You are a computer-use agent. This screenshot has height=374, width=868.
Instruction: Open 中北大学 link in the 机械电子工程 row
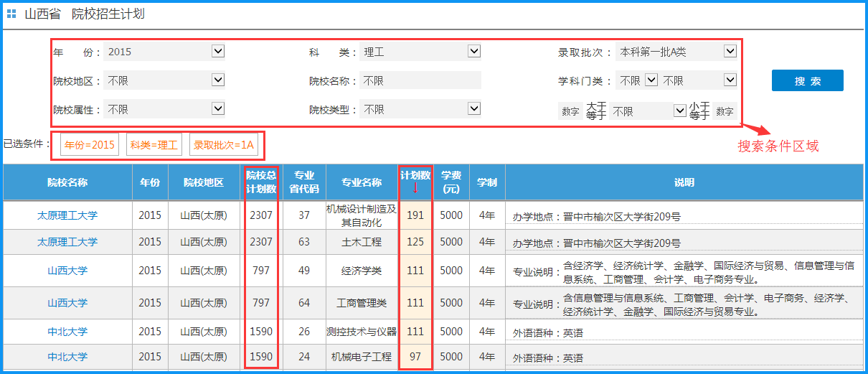pos(67,357)
